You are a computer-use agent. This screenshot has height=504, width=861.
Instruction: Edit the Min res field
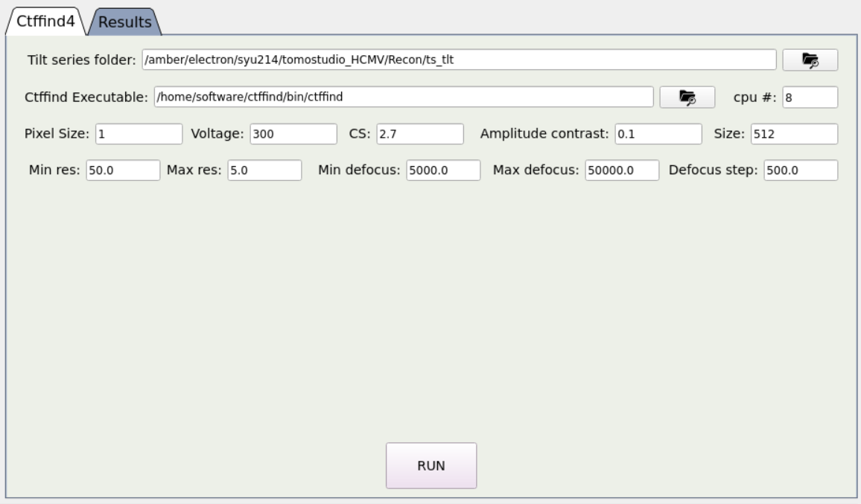coord(123,170)
